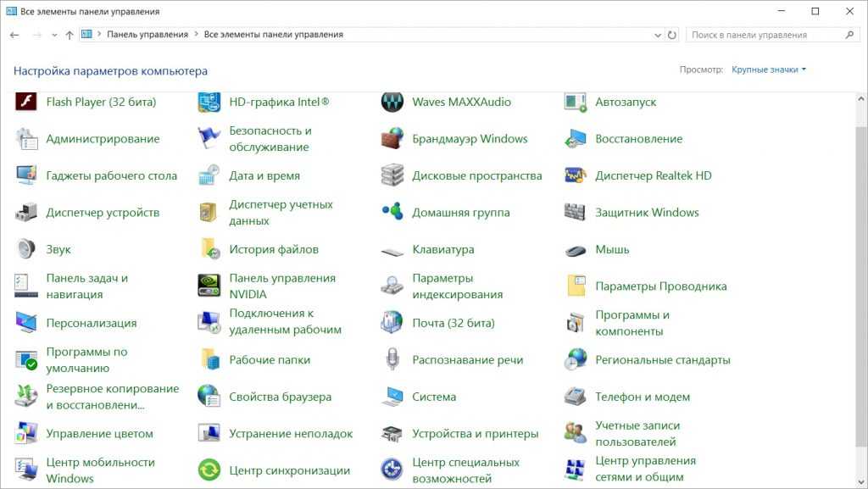Open the HD-графика Intel icon
The image size is (868, 489).
[x=209, y=103]
